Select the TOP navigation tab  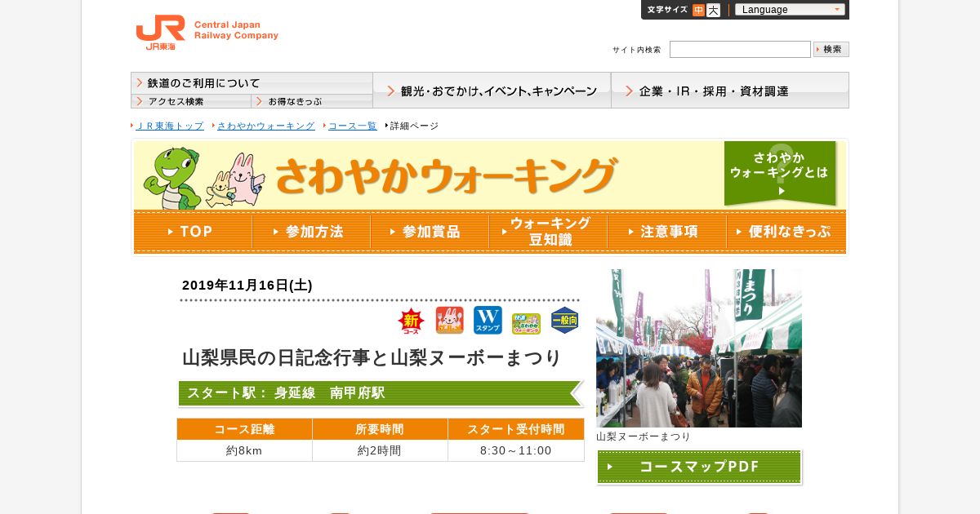[193, 232]
